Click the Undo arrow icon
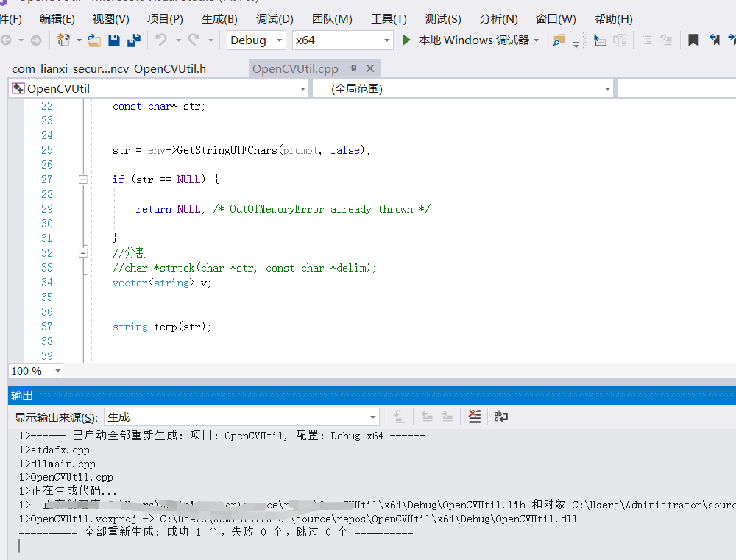The height and width of the screenshot is (560, 736). click(x=161, y=40)
